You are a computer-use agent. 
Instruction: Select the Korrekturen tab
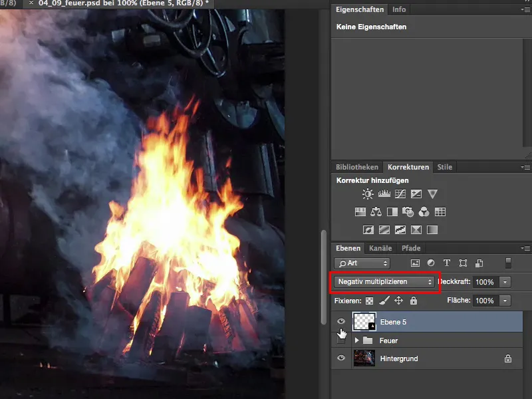coord(408,167)
